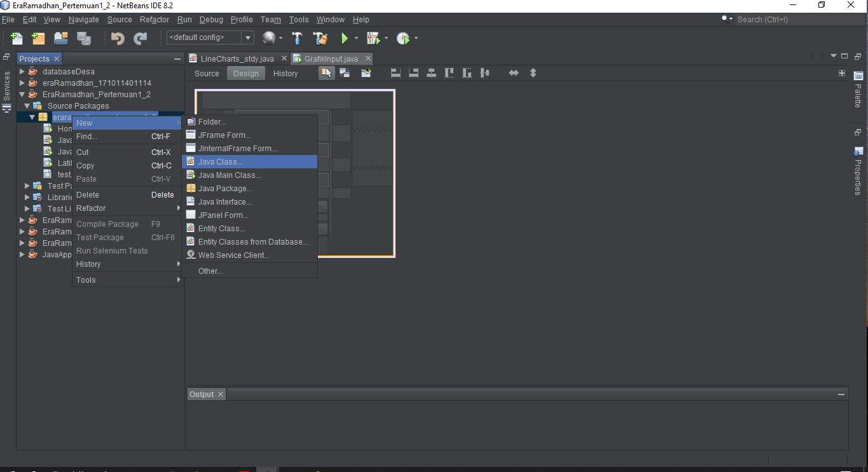Click the Profile Project clock icon
This screenshot has width=868, height=472.
403,38
